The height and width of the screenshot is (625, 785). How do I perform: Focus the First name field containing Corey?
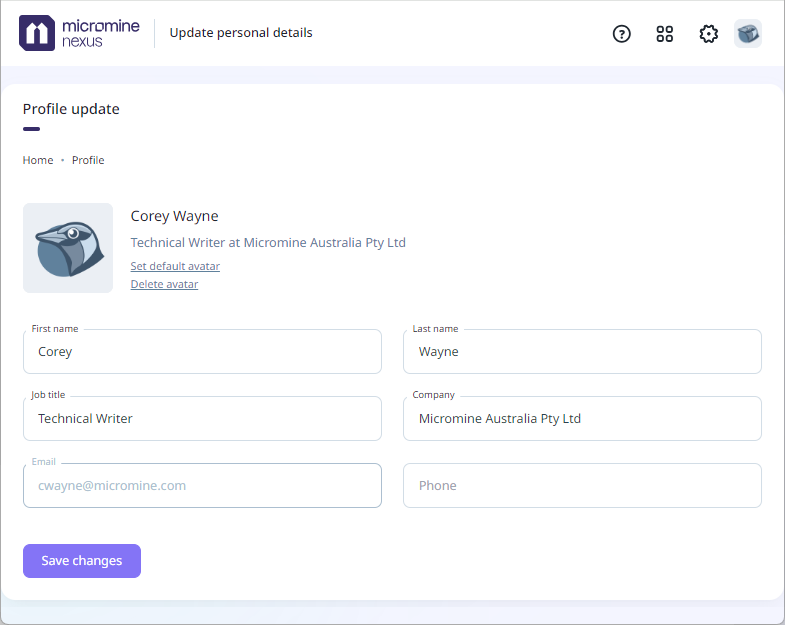click(x=202, y=352)
